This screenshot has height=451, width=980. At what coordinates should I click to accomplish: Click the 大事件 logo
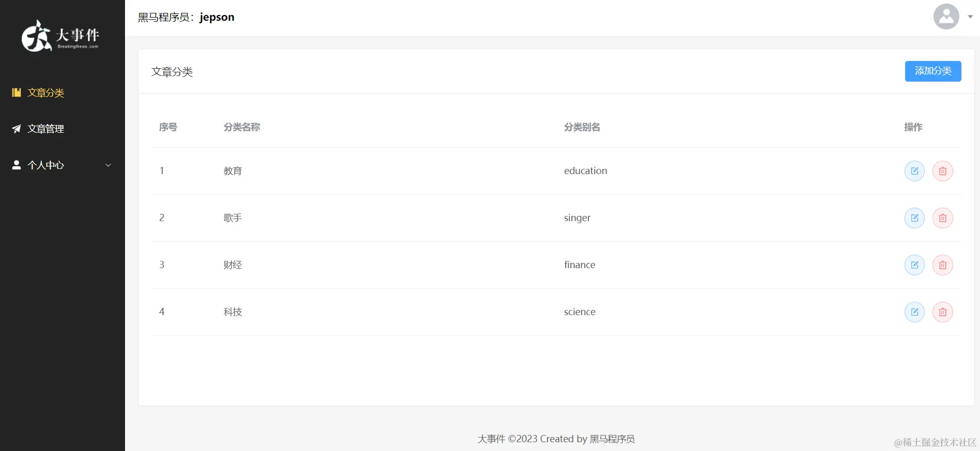60,36
